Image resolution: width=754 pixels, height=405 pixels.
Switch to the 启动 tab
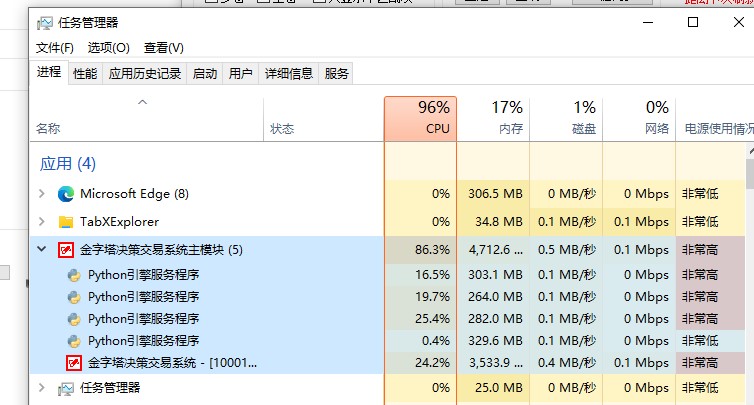205,74
